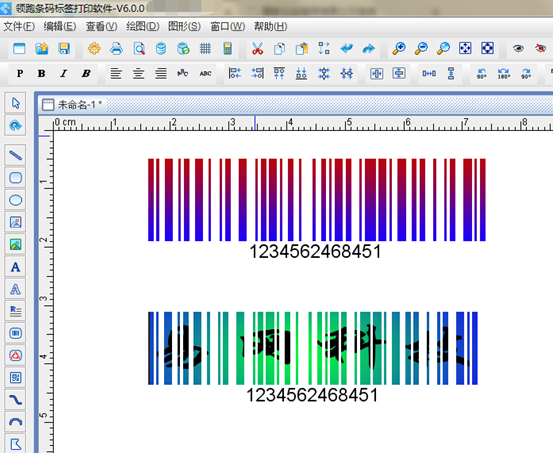Select the plain text A tool
555x455 pixels.
pyautogui.click(x=15, y=267)
